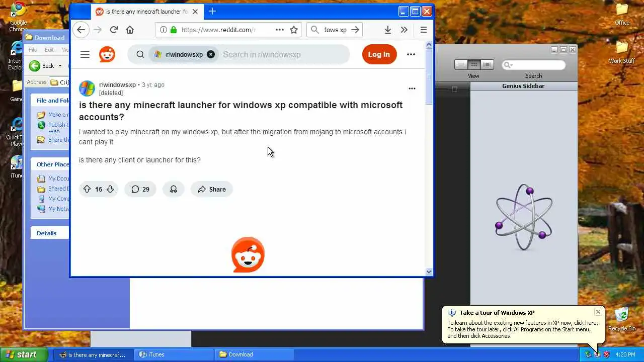Select the Work Stuff desktop folder

pos(622,52)
